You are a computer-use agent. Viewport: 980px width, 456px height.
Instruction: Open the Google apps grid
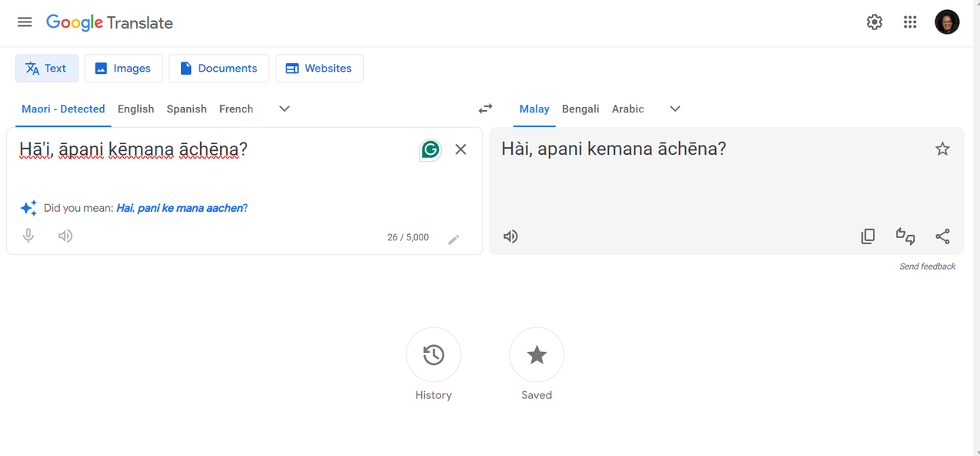(x=910, y=22)
